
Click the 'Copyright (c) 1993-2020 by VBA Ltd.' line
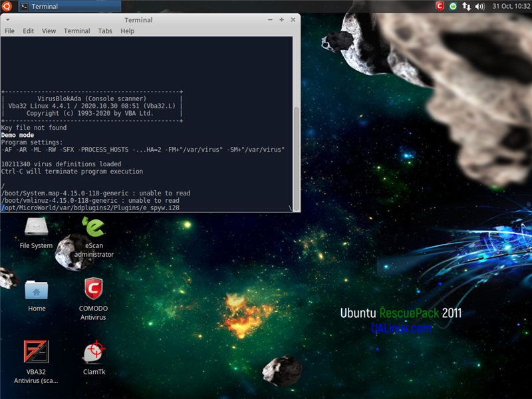click(90, 113)
